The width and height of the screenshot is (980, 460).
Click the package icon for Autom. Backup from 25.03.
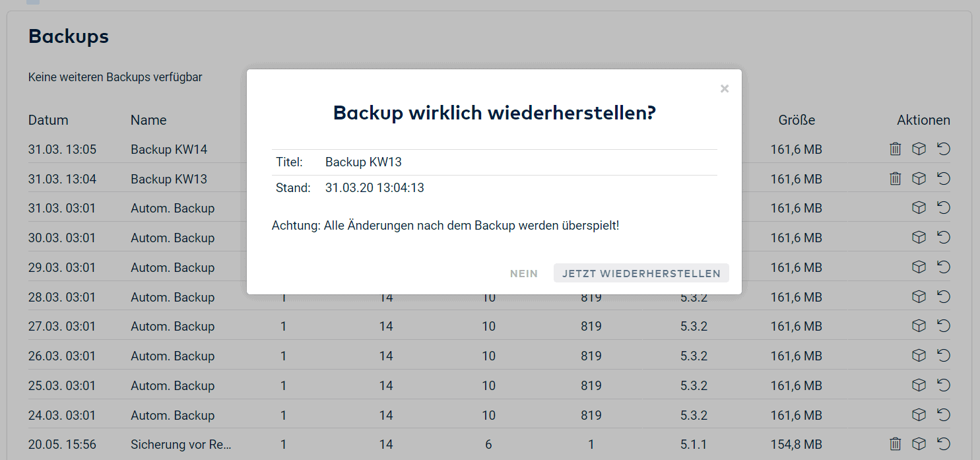(x=919, y=385)
